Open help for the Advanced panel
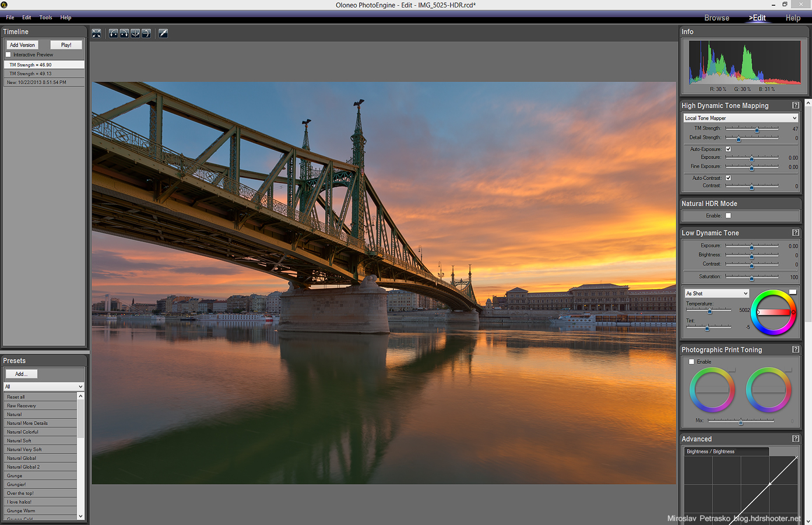The height and width of the screenshot is (525, 812). pos(795,439)
